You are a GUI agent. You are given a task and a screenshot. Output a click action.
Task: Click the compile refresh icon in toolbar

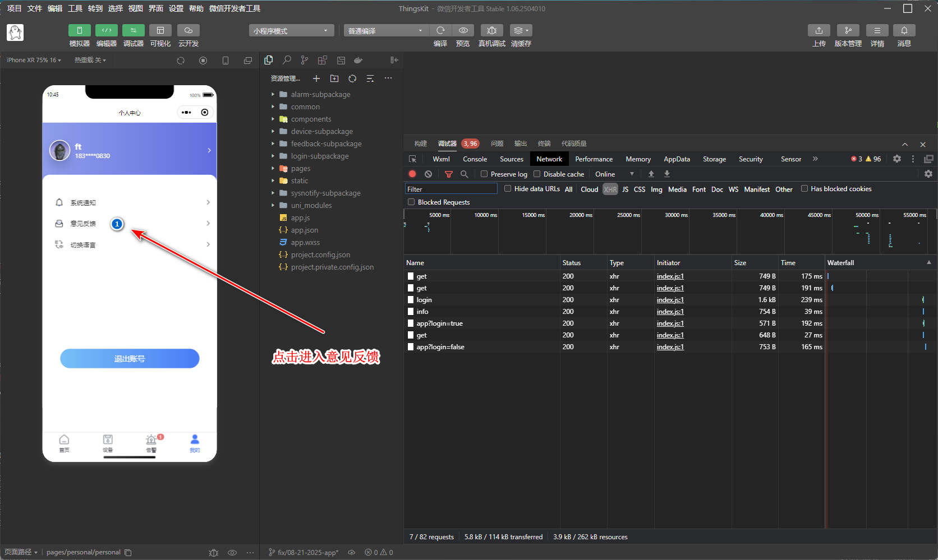pyautogui.click(x=440, y=30)
